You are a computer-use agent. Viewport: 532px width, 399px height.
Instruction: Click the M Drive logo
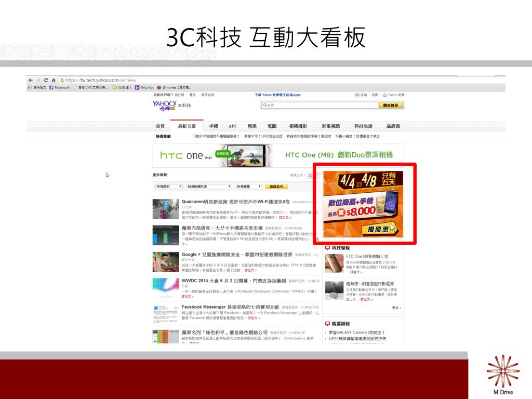point(503,375)
